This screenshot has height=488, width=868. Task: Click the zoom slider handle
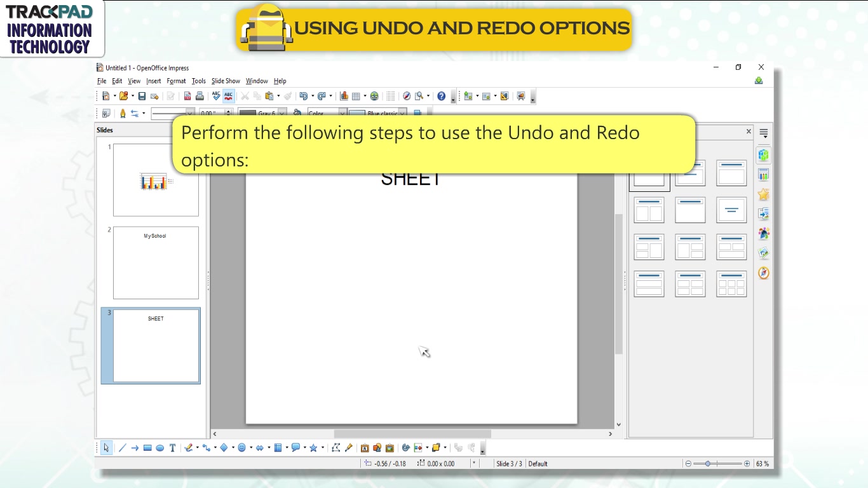click(708, 464)
